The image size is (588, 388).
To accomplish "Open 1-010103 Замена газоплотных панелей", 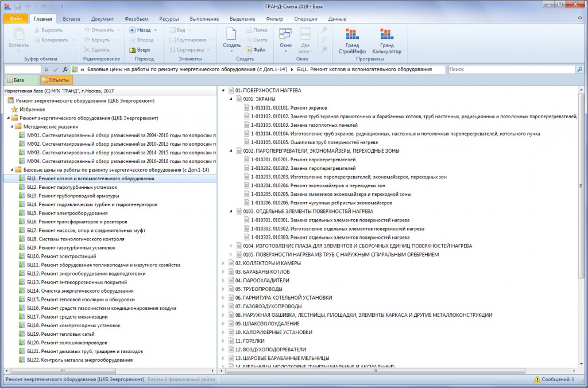I will [301, 125].
